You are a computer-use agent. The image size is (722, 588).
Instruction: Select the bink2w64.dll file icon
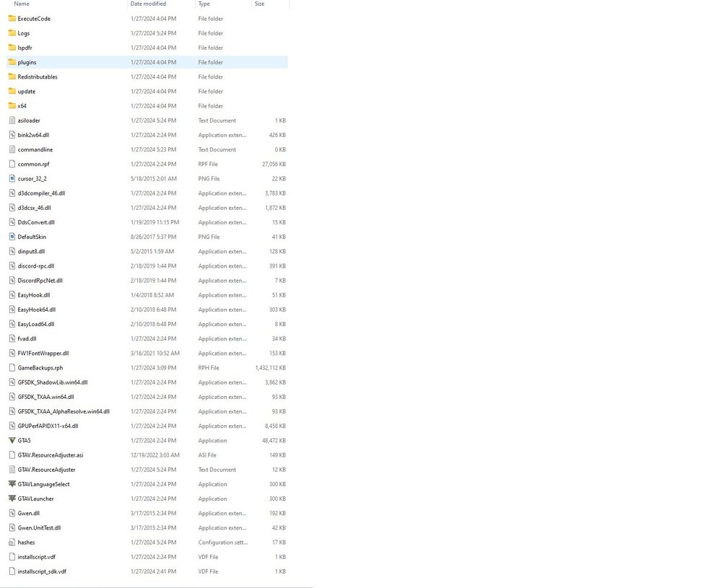click(x=12, y=135)
